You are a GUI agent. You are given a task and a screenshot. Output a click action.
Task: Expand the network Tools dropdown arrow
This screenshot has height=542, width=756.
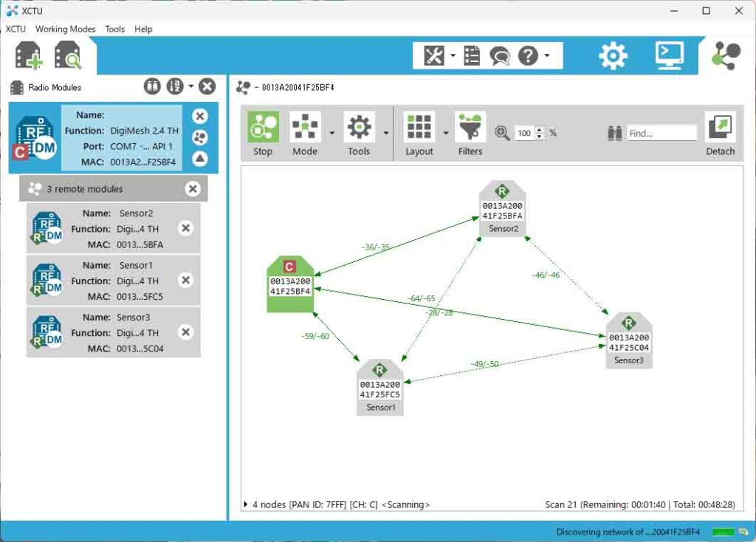(x=385, y=133)
